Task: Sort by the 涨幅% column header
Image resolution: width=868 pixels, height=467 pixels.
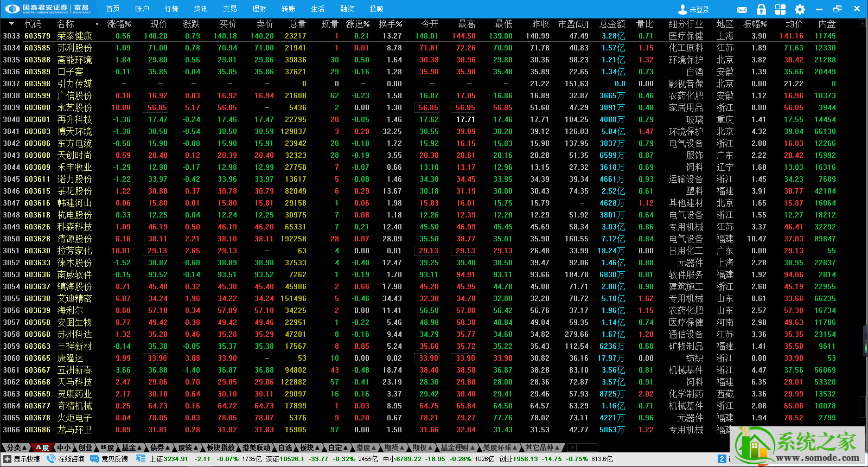Action: [x=119, y=24]
